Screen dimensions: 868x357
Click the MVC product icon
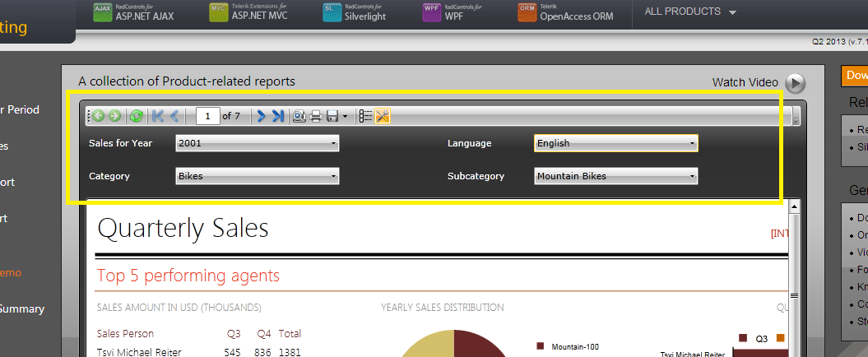(x=219, y=12)
